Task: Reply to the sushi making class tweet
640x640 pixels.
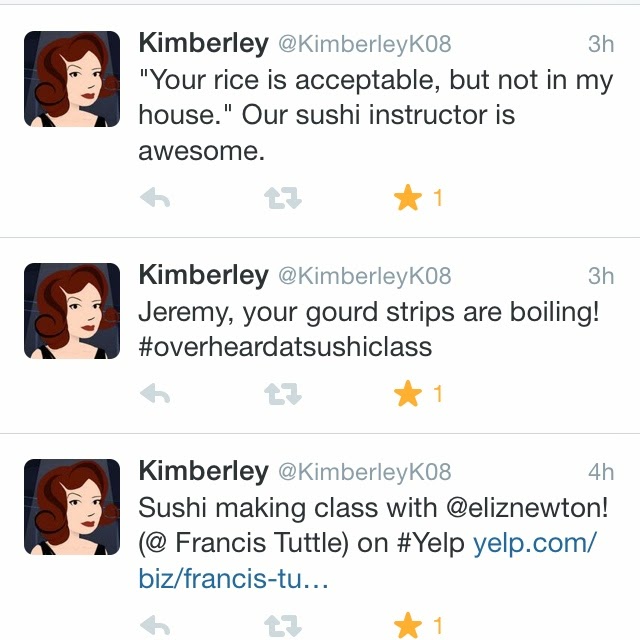Action: [155, 627]
